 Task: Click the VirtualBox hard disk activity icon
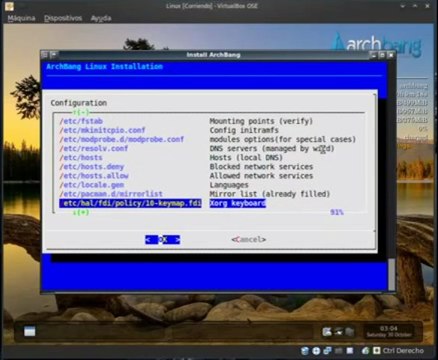point(305,351)
